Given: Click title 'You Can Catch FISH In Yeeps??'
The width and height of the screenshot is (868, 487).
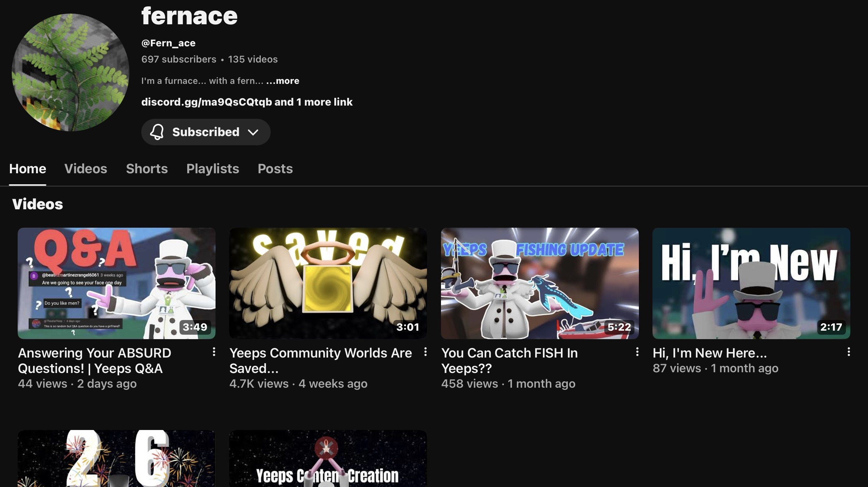Looking at the screenshot, I should point(509,360).
